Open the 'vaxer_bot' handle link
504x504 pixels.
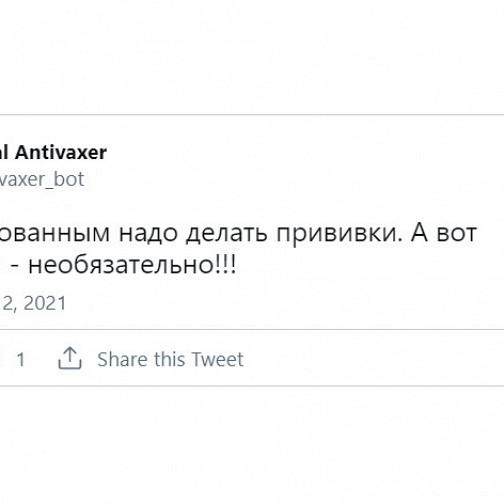coord(42,179)
